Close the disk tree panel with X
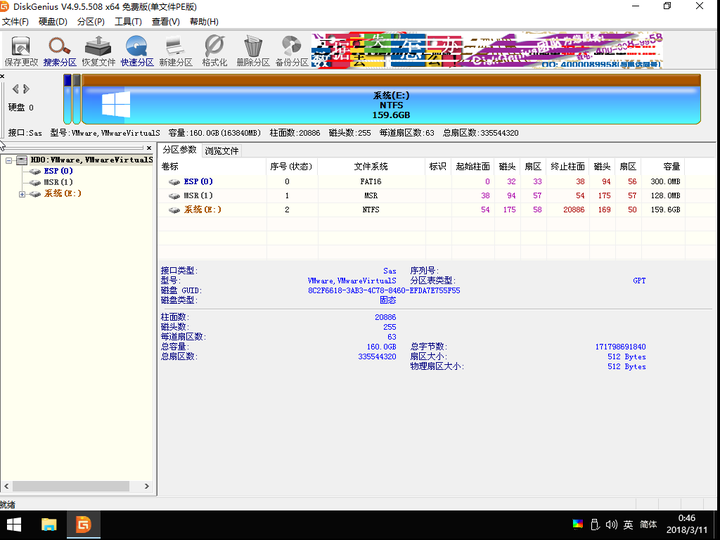 click(x=149, y=148)
